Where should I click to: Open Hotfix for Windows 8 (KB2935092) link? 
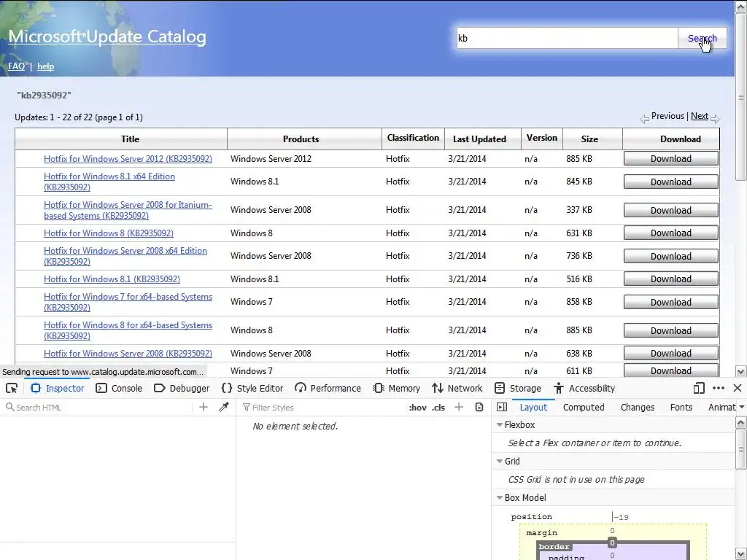[109, 233]
